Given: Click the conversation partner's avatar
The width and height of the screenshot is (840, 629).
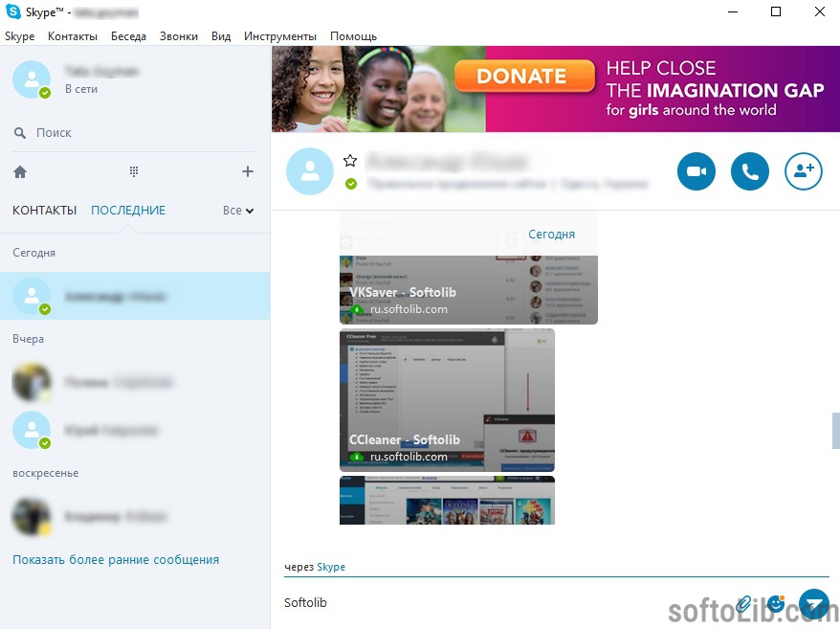Looking at the screenshot, I should (x=310, y=171).
